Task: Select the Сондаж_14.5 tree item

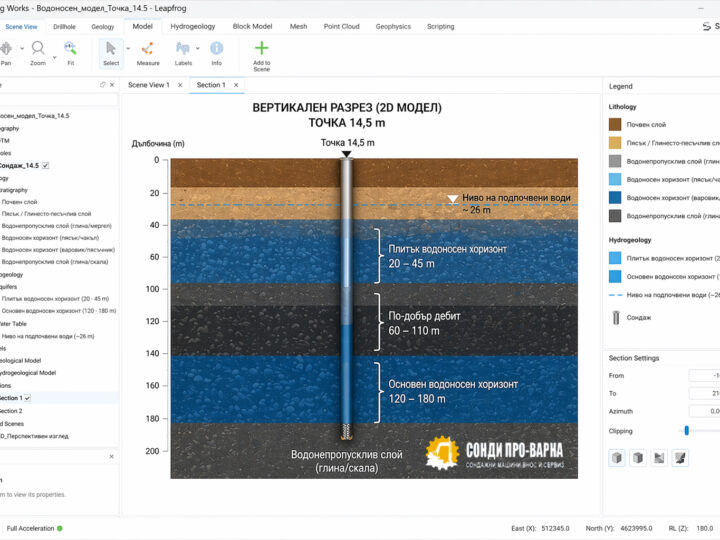Action: (x=19, y=165)
